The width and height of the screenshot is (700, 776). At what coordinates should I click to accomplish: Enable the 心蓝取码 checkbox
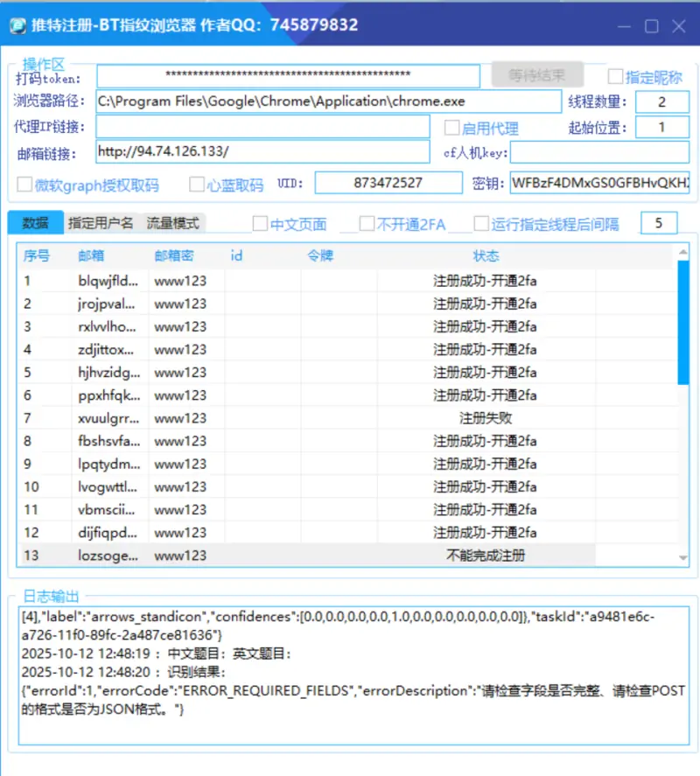pyautogui.click(x=197, y=185)
